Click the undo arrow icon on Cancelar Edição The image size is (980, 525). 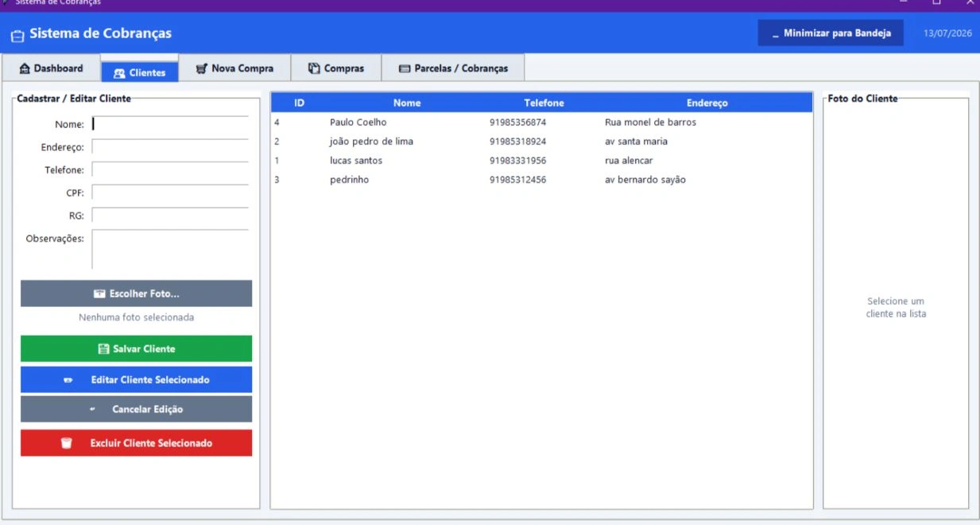coord(92,409)
